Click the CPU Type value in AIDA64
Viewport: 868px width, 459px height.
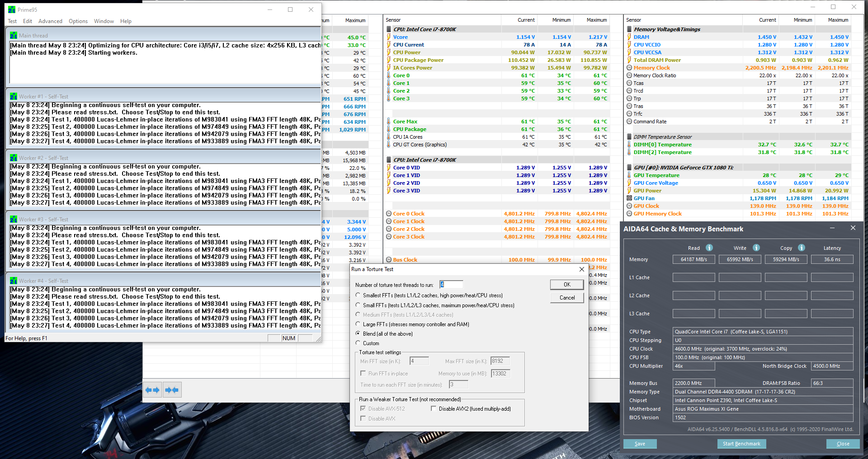(x=763, y=332)
